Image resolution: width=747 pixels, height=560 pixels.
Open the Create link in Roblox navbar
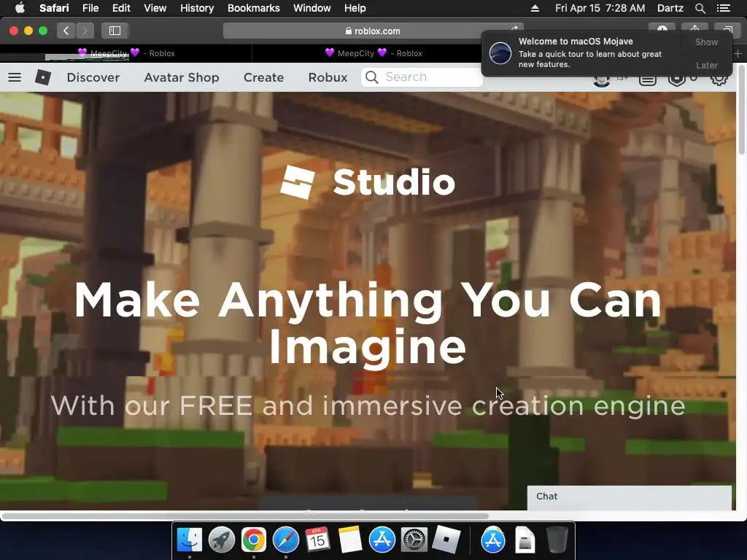[263, 77]
